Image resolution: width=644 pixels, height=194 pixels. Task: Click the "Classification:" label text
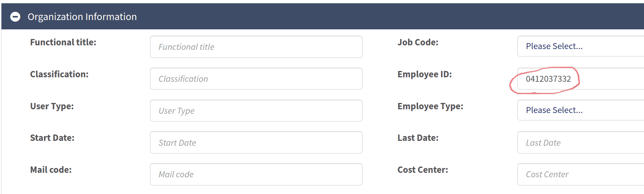point(59,74)
